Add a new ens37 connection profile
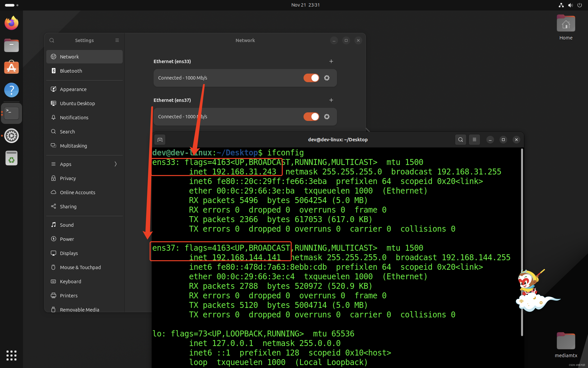This screenshot has width=588, height=368. [x=331, y=100]
